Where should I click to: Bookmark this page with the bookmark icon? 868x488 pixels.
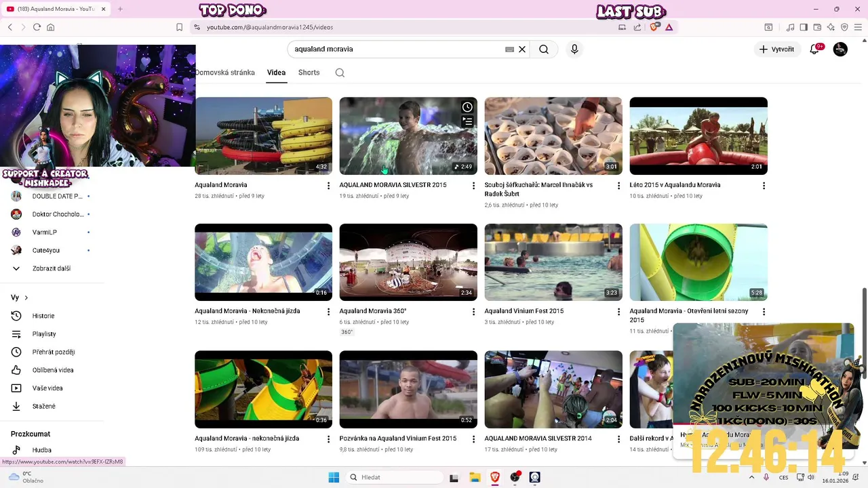tap(179, 27)
